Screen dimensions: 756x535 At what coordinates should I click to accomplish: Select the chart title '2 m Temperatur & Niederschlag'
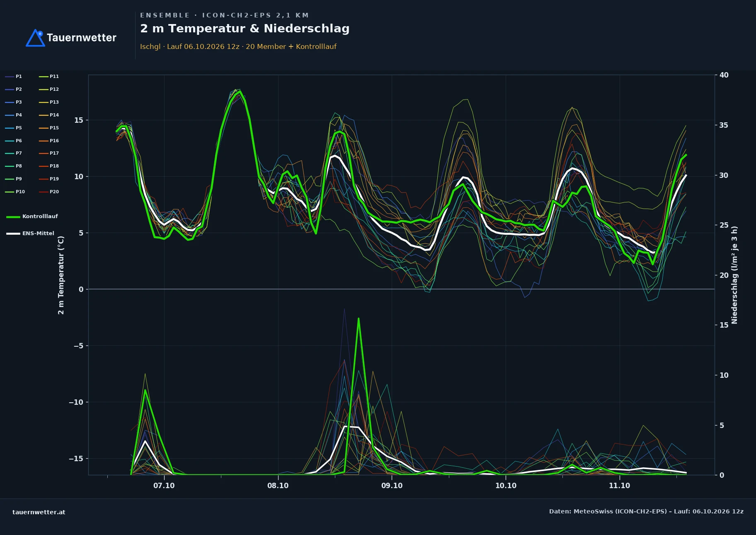point(245,29)
